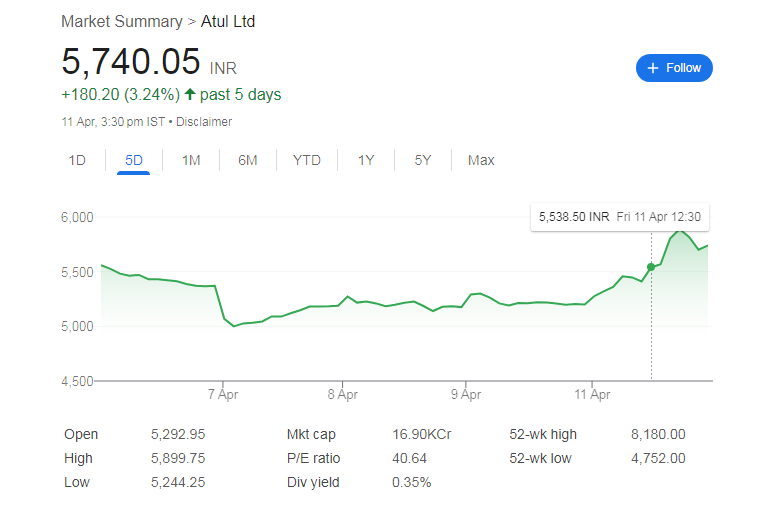This screenshot has height=512, width=760.
Task: Open the Disclaimer link
Action: [x=207, y=122]
